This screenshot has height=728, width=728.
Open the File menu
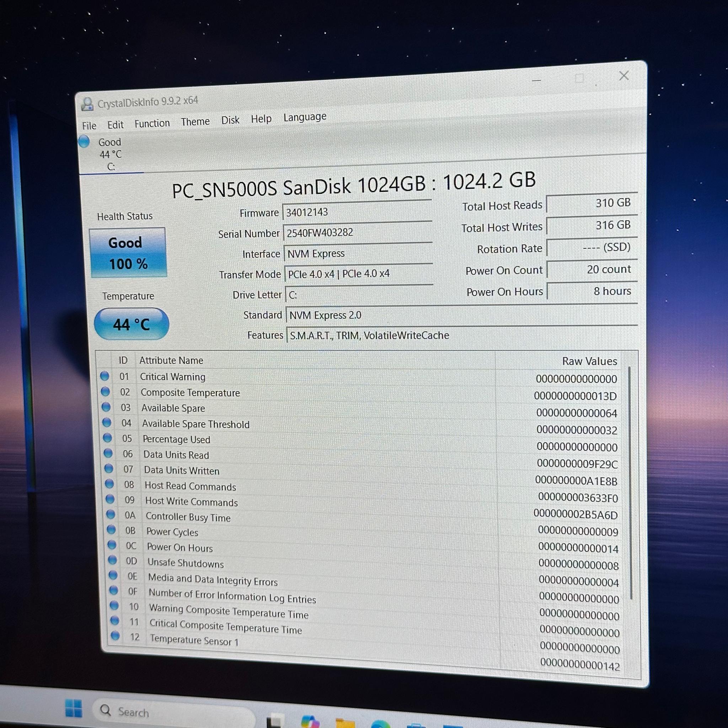click(89, 125)
